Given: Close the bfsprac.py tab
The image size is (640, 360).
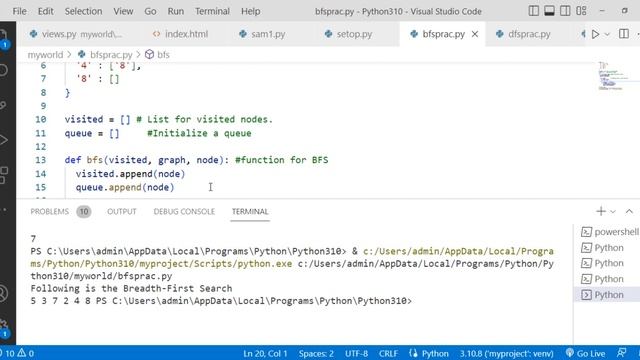Looking at the screenshot, I should point(475,34).
